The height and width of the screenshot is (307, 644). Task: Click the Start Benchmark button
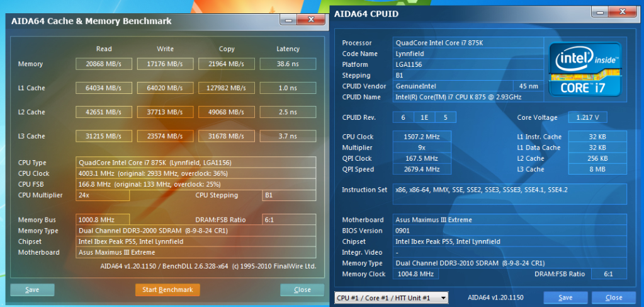(167, 290)
